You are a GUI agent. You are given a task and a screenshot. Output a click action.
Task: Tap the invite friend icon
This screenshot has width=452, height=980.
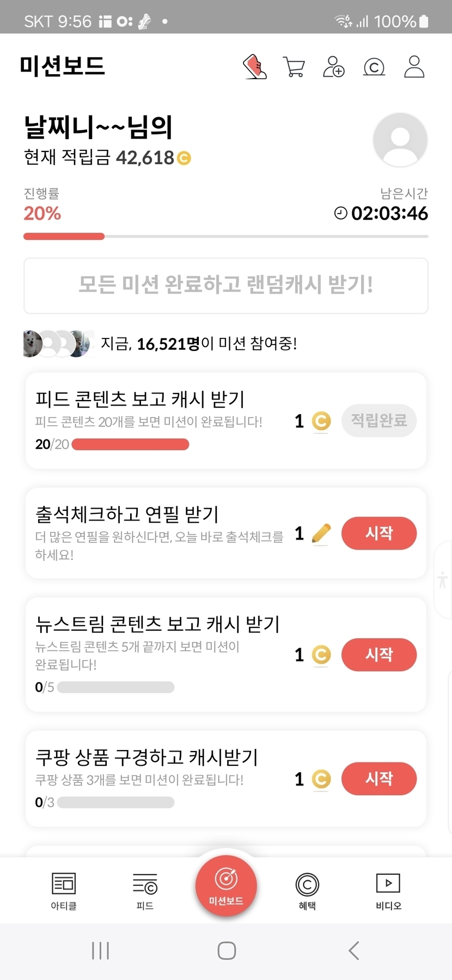pos(334,67)
